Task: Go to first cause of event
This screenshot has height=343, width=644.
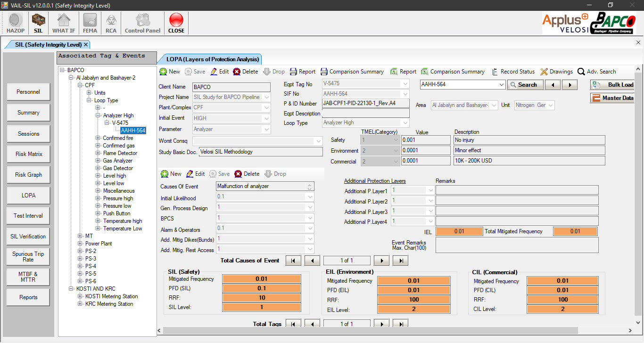Action: point(293,261)
